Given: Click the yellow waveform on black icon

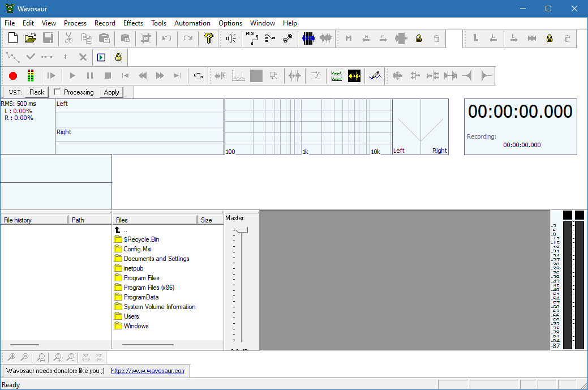Looking at the screenshot, I should tap(354, 76).
